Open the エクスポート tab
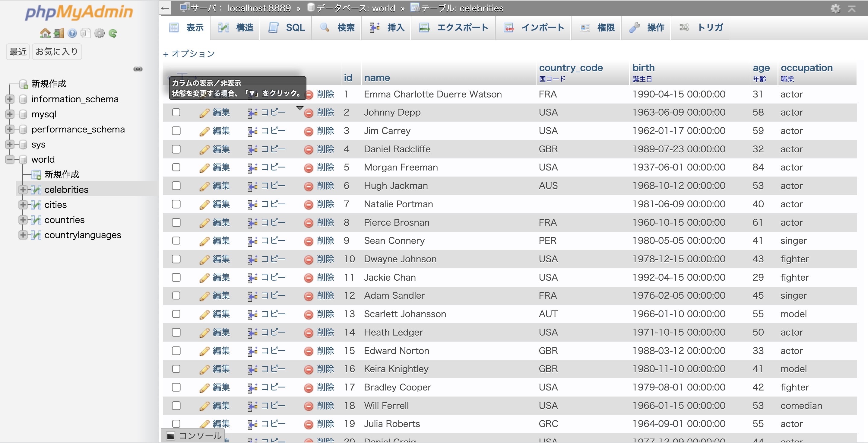The height and width of the screenshot is (443, 868). (454, 28)
